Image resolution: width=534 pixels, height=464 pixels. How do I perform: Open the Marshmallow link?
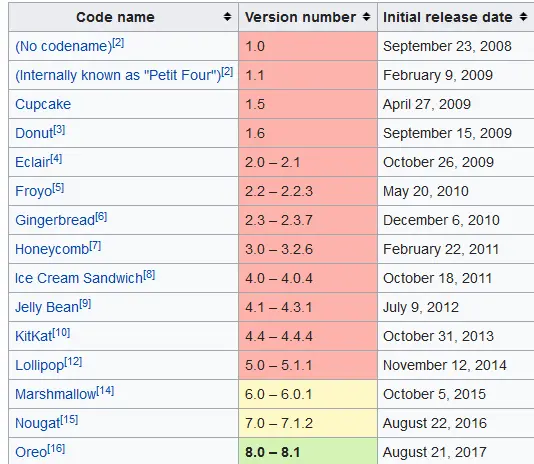point(56,394)
